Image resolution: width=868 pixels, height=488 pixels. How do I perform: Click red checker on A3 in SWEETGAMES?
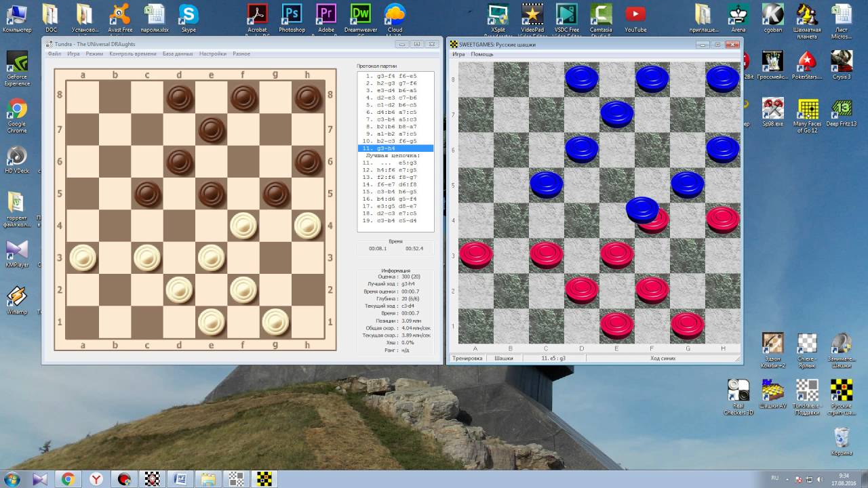[476, 254]
